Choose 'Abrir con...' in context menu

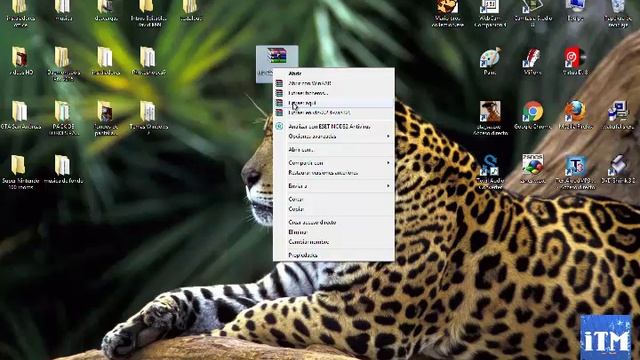tap(333, 150)
